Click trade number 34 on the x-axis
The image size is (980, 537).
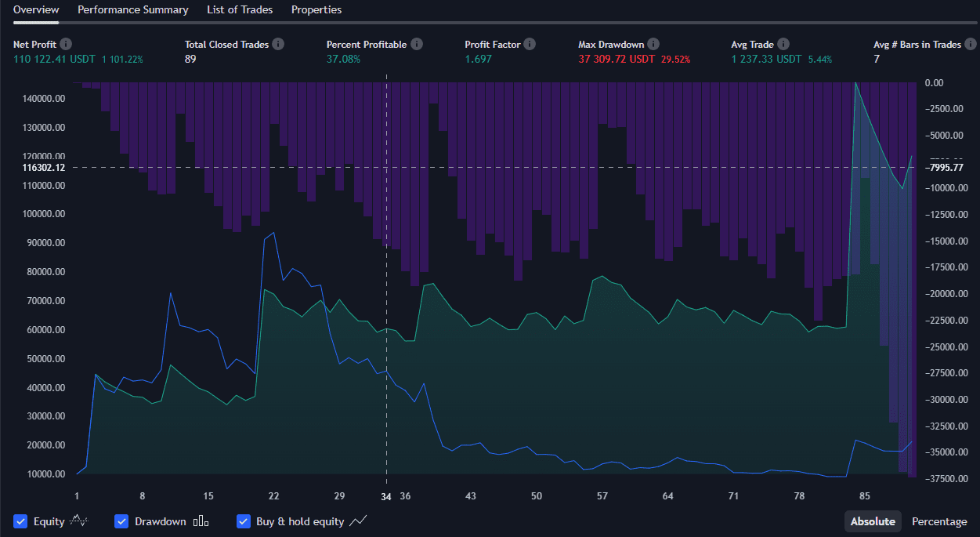[x=386, y=496]
